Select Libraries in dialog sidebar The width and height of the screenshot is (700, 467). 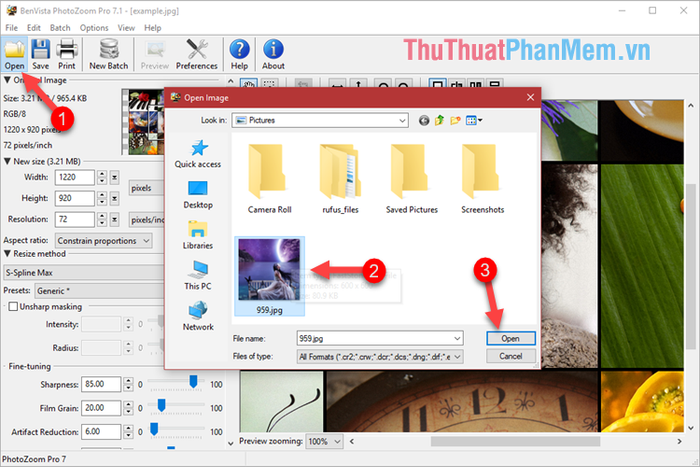pyautogui.click(x=198, y=235)
